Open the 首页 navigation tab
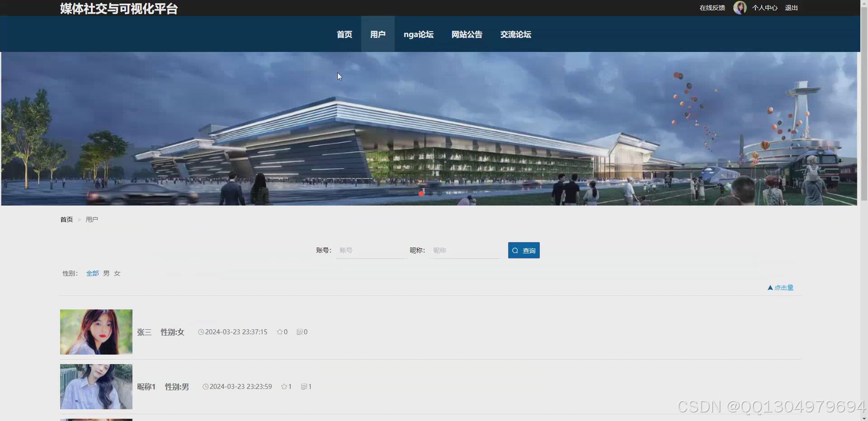 point(344,34)
